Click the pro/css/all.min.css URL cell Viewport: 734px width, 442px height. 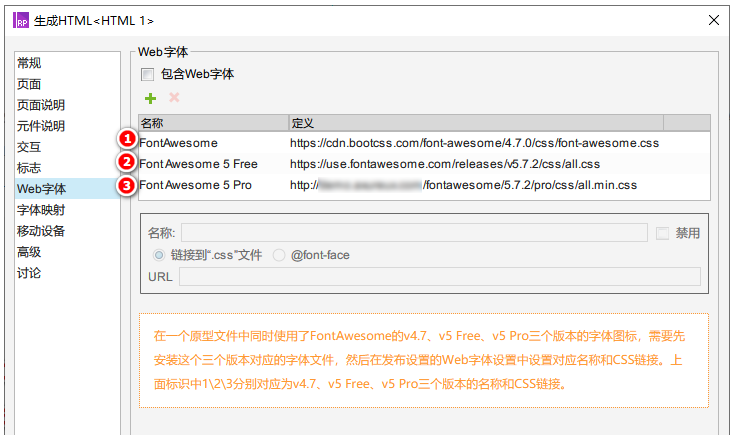pyautogui.click(x=463, y=185)
